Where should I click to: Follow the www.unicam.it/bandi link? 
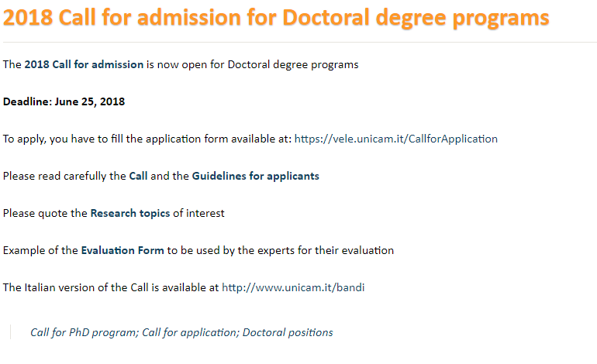293,287
